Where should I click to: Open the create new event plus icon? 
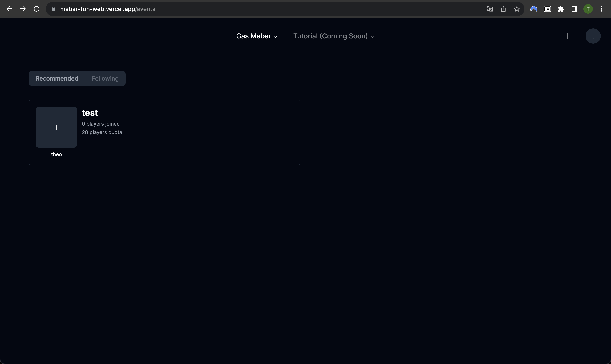568,36
